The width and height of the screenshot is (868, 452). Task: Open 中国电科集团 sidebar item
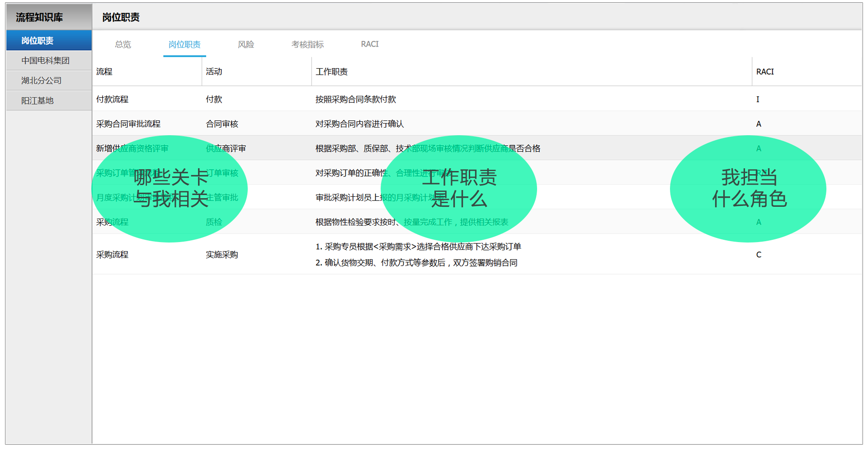[49, 61]
